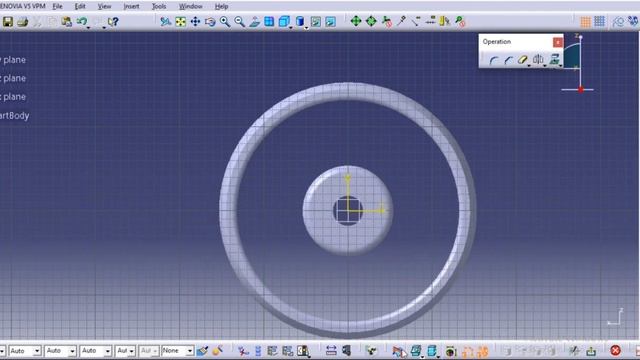Select the PartBody tree item
640x360 pixels.
15,116
